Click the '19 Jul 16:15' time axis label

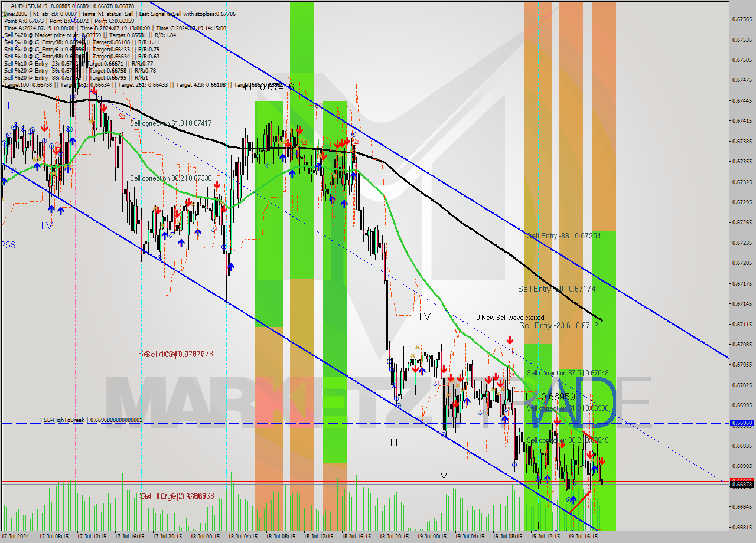[x=583, y=537]
